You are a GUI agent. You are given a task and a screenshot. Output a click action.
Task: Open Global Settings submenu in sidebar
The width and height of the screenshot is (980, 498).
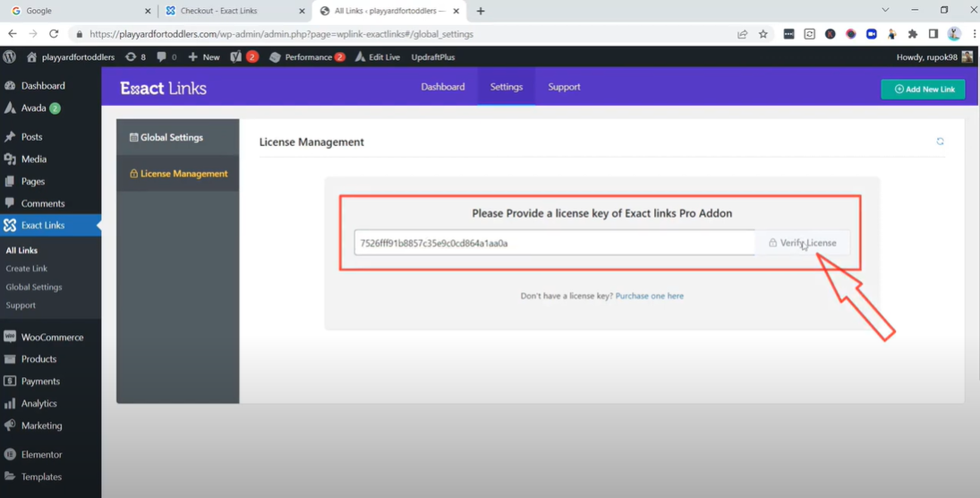34,288
